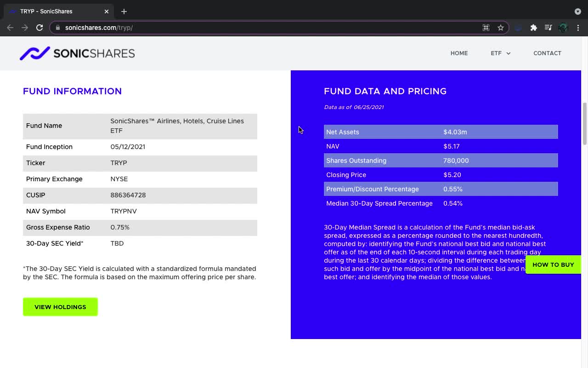Viewport: 588px width, 368px height.
Task: Click the dark blue extension icon in toolbar
Action: (x=518, y=28)
